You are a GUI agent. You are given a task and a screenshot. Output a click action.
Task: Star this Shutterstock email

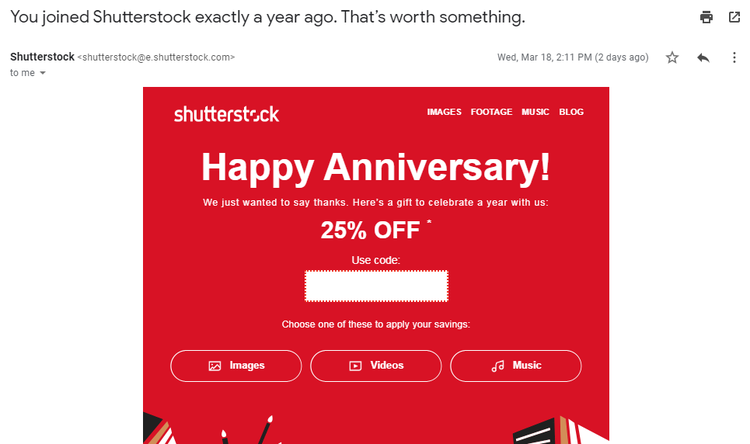click(672, 58)
